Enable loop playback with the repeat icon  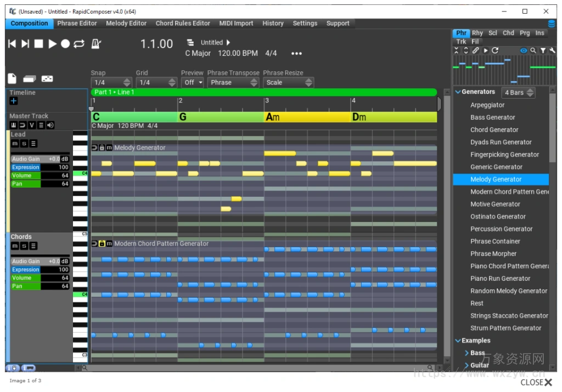pyautogui.click(x=79, y=44)
